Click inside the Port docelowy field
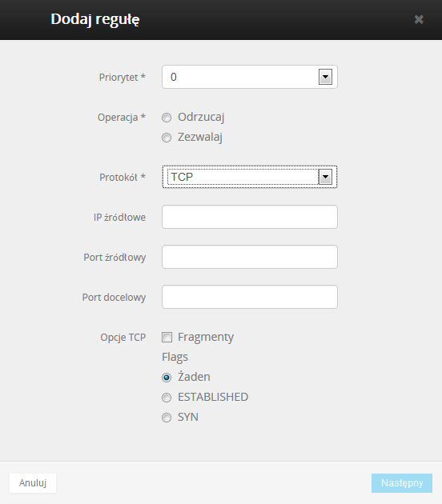Viewport: 442px width, 504px height. click(x=250, y=297)
